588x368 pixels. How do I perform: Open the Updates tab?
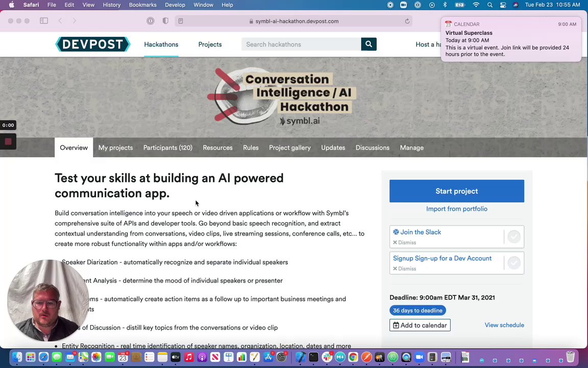pyautogui.click(x=333, y=148)
